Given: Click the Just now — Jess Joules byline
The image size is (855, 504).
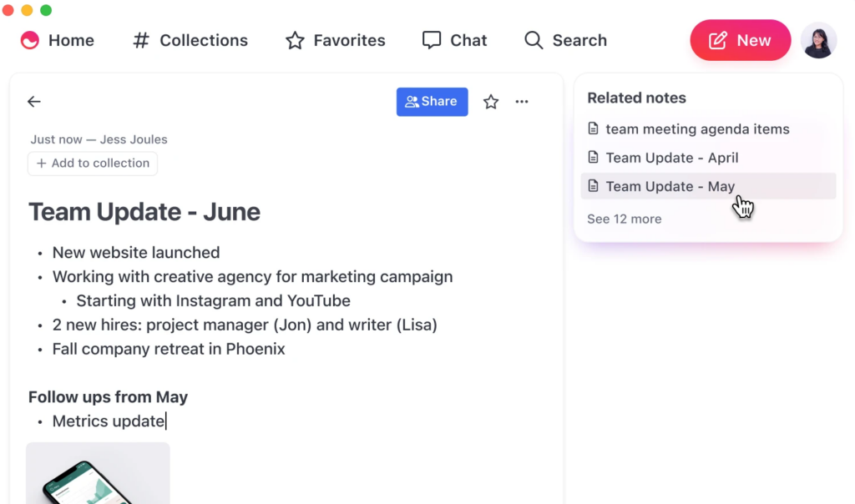Looking at the screenshot, I should [x=99, y=139].
